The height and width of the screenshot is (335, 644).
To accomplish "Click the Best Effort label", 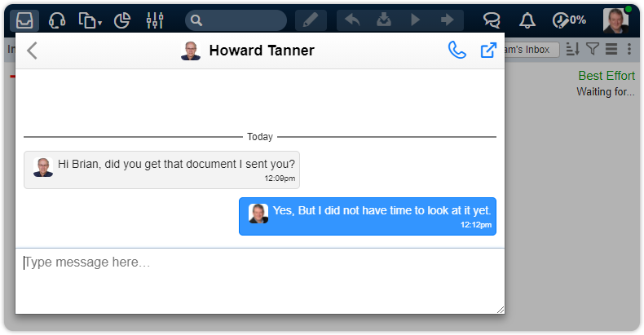I will [607, 76].
